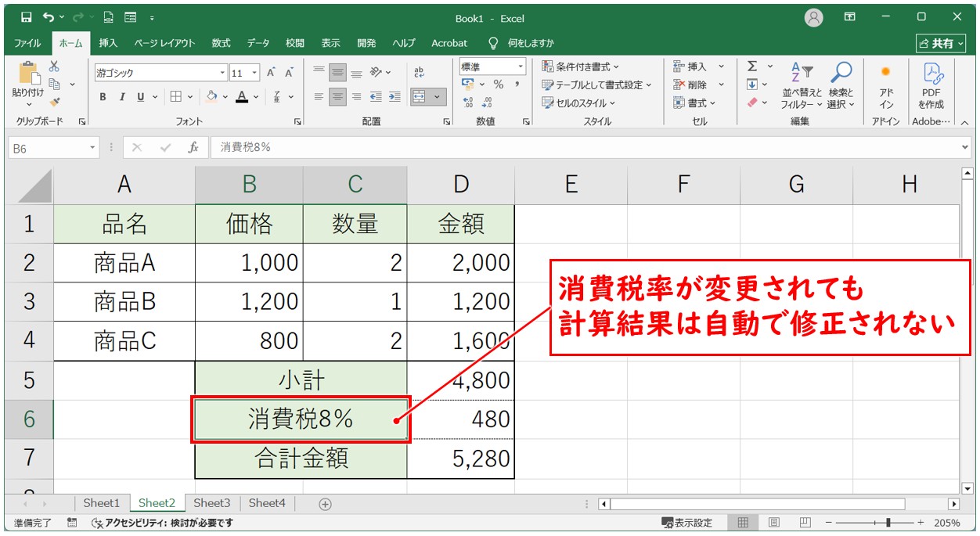Open number format dropdown 標準
This screenshot has width=980, height=536.
point(520,67)
